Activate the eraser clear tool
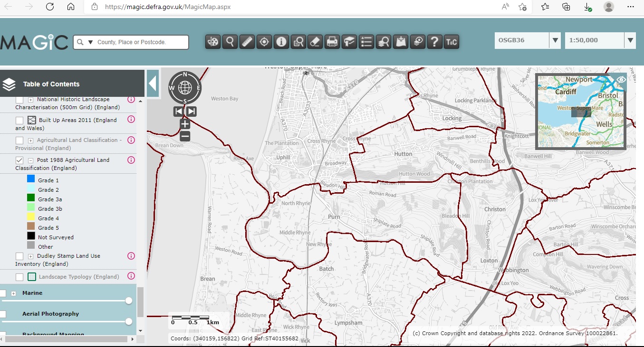The height and width of the screenshot is (347, 644). pos(315,42)
